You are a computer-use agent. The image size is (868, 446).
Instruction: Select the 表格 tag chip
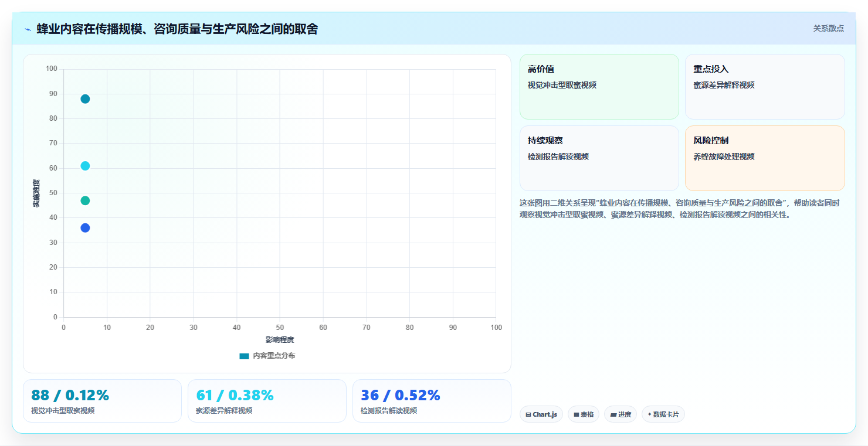(x=583, y=414)
